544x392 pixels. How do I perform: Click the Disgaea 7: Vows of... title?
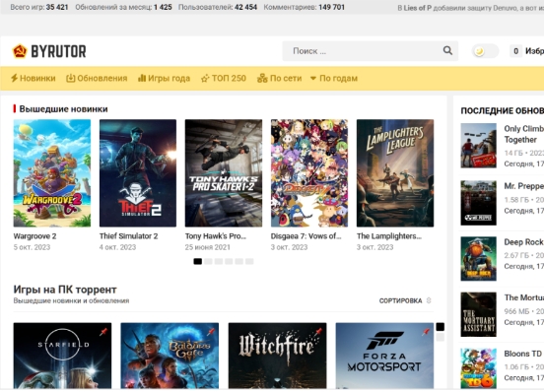[x=306, y=236]
